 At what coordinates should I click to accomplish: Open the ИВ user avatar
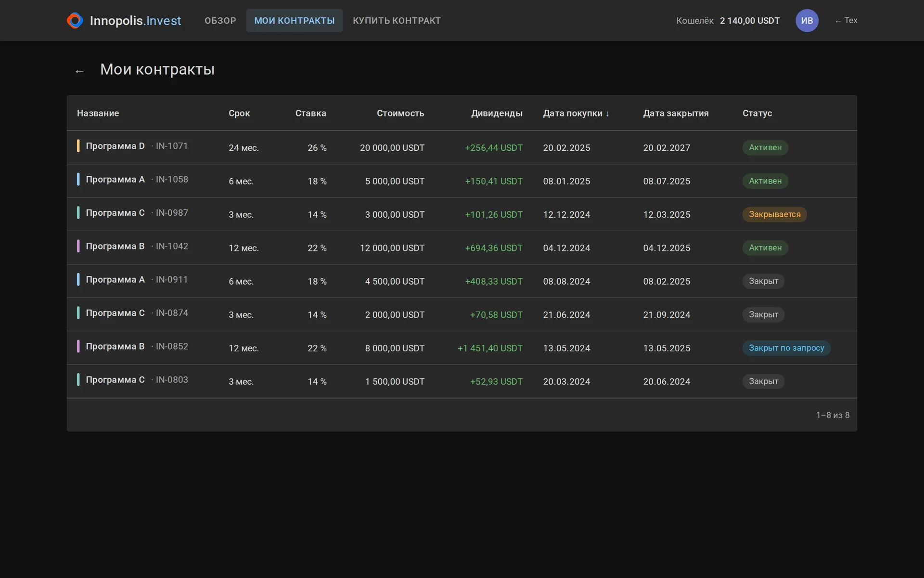tap(807, 21)
